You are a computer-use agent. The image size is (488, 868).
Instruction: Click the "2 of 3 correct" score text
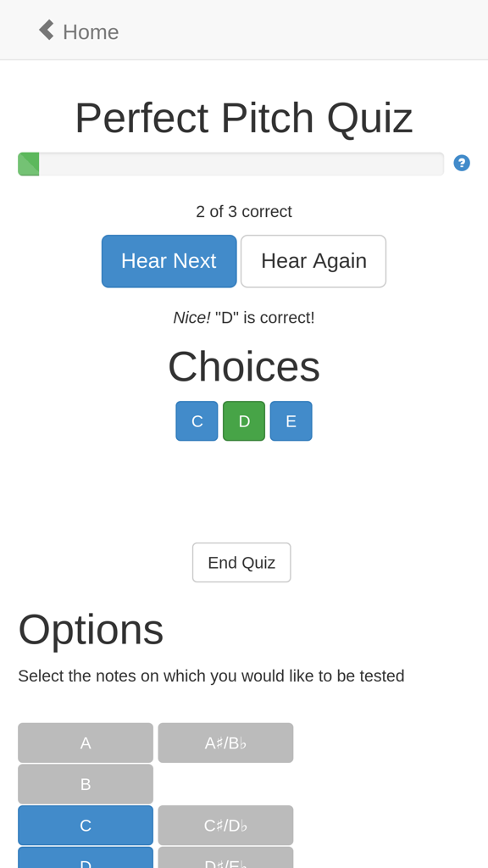pos(244,211)
